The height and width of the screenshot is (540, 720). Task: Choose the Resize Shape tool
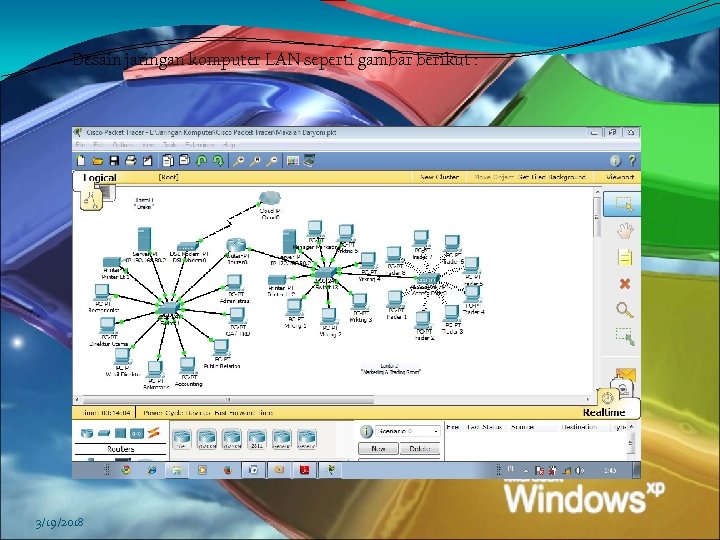(x=625, y=337)
